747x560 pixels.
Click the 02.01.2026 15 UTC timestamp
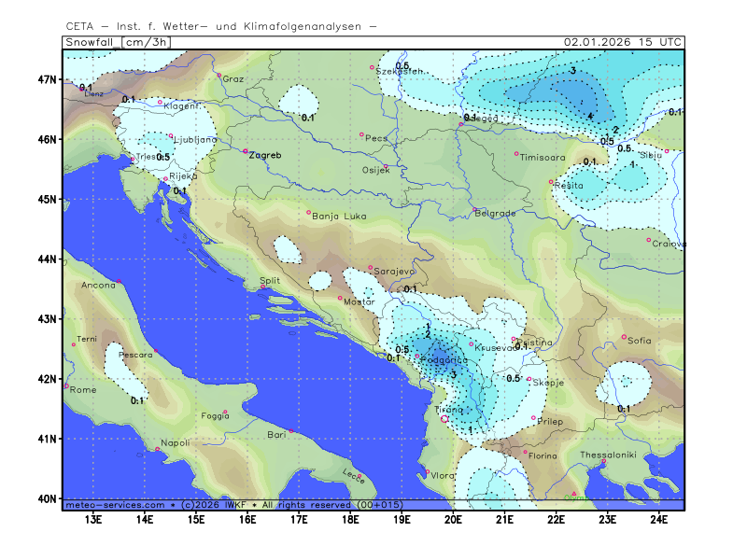(x=623, y=42)
